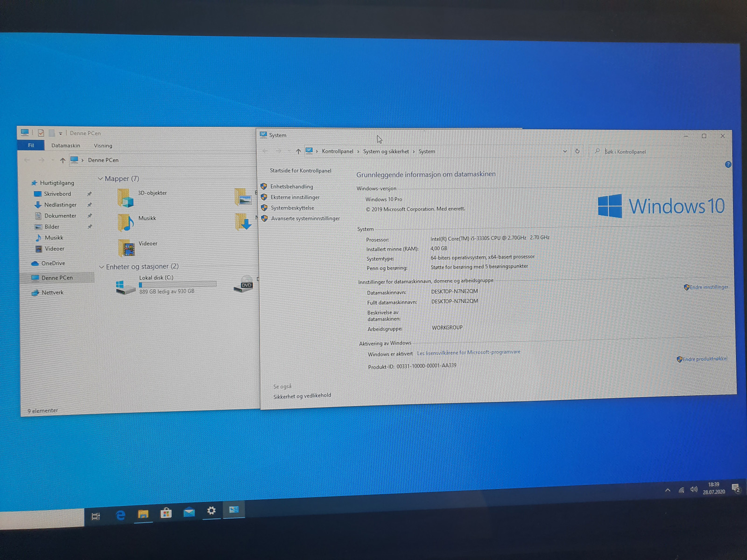Select Downloads folder icon beside Musikk

click(x=244, y=222)
